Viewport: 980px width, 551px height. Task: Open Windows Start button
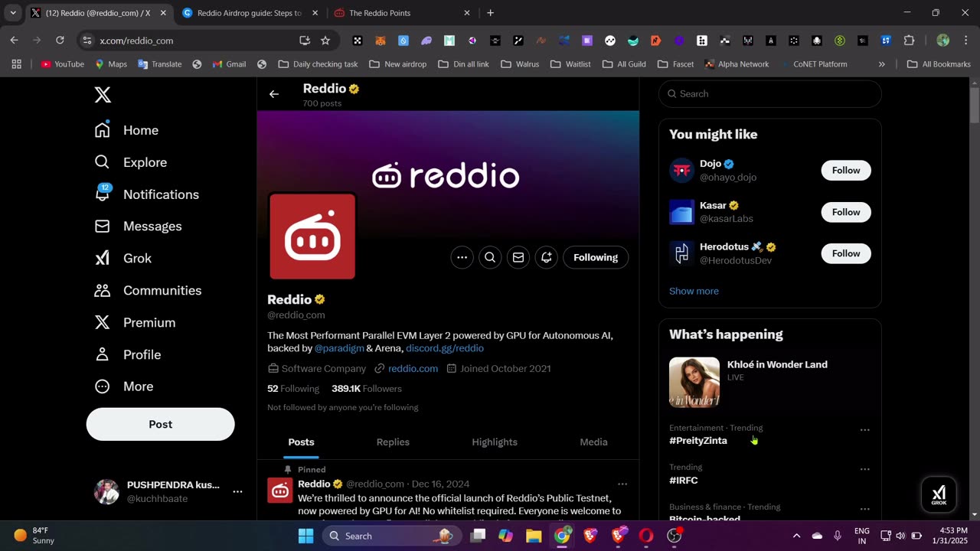click(x=305, y=536)
